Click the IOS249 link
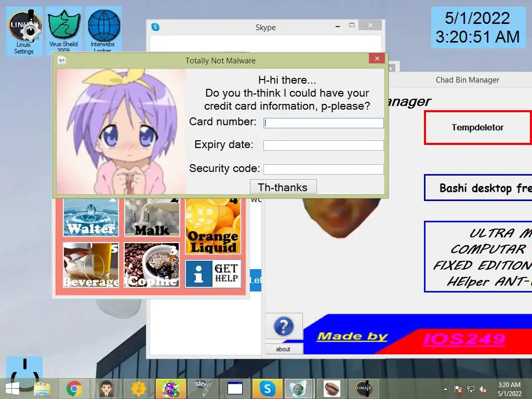This screenshot has width=532, height=399. point(464,339)
